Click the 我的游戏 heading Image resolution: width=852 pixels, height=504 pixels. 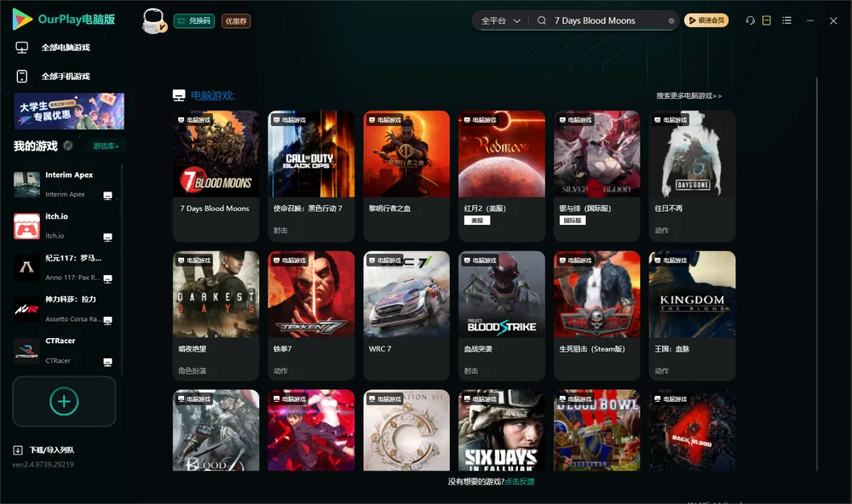point(35,146)
